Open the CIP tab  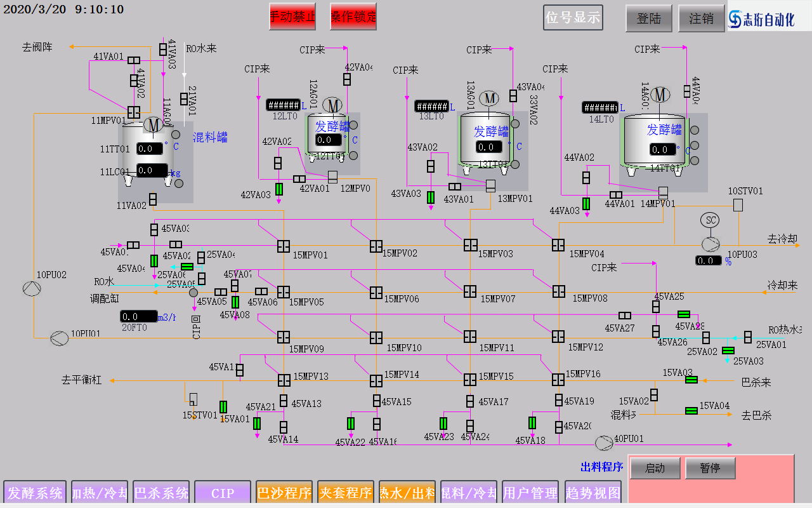point(222,493)
